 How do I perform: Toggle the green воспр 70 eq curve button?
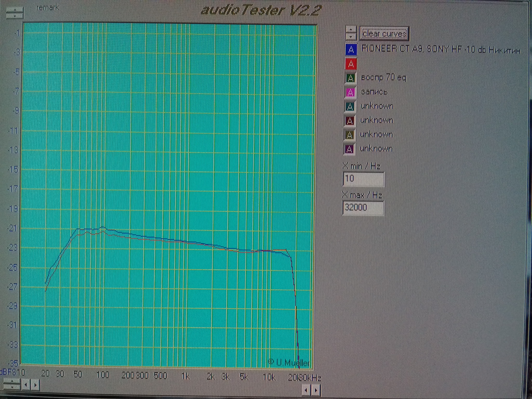350,78
